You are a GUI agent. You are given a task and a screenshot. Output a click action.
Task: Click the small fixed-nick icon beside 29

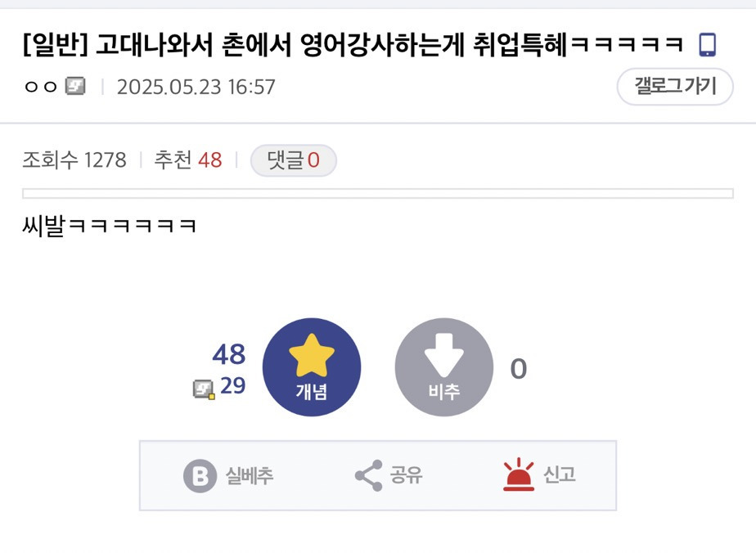[204, 389]
